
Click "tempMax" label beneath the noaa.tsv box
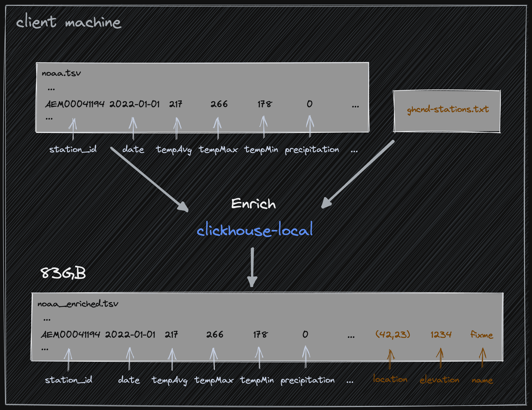pos(218,149)
